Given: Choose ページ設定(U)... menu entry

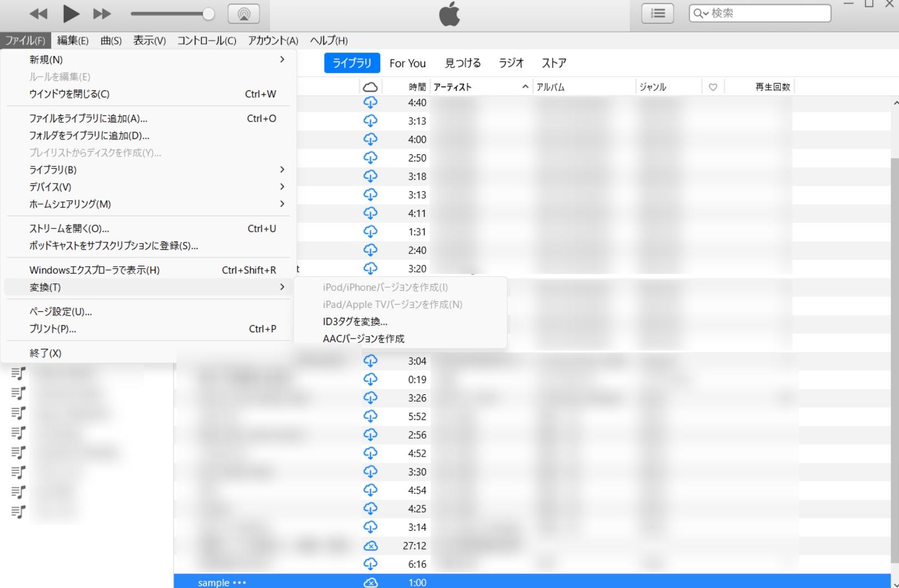Looking at the screenshot, I should pos(149,312).
